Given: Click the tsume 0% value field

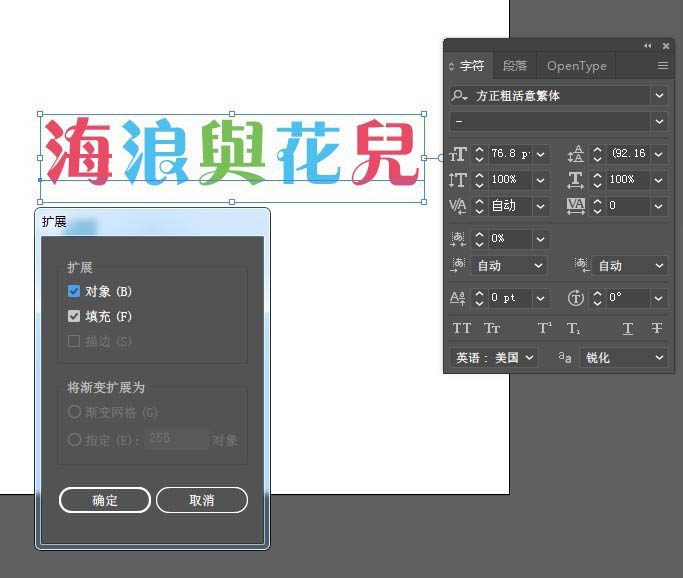Looking at the screenshot, I should click(510, 239).
